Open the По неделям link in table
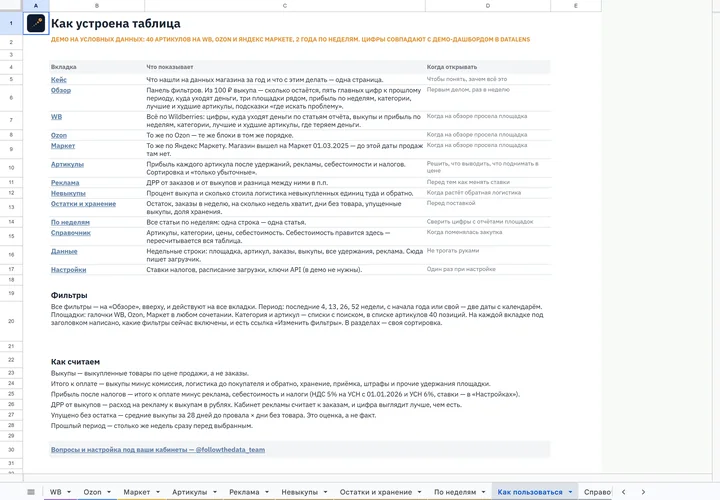The width and height of the screenshot is (720, 500). click(x=70, y=222)
